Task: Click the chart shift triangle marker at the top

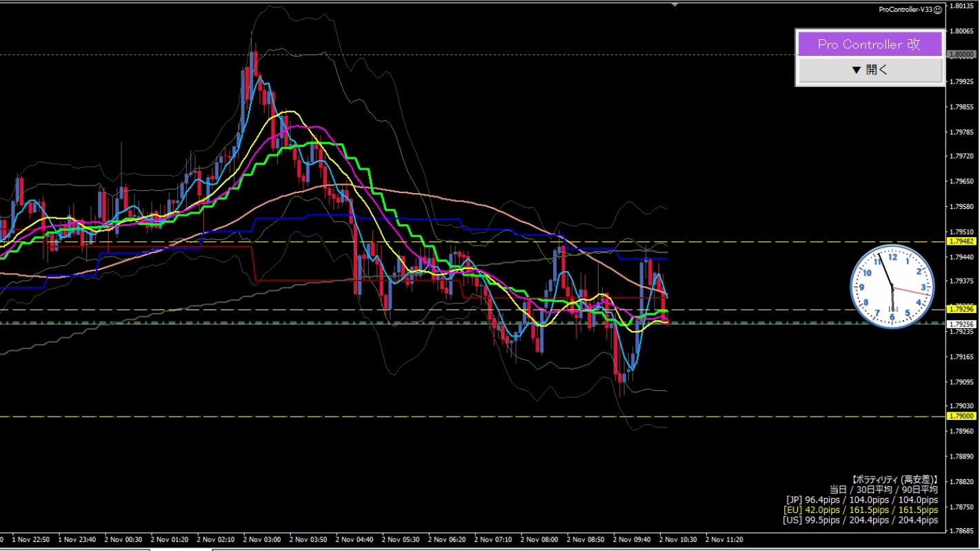Action: [674, 3]
